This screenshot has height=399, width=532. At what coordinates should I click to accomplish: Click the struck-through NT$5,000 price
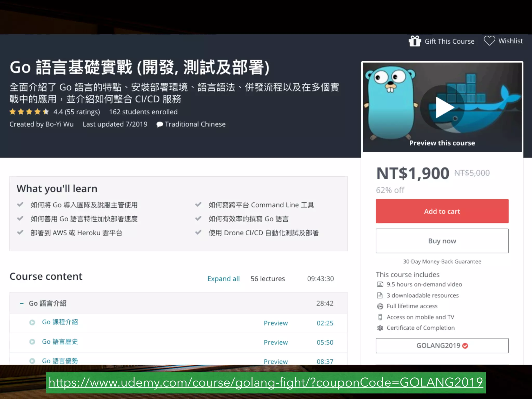[472, 173]
